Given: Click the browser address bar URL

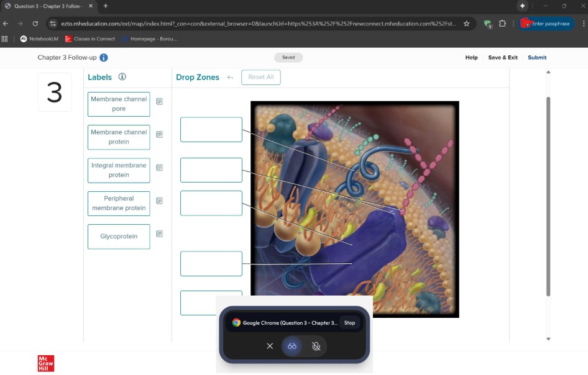Looking at the screenshot, I should coord(259,24).
